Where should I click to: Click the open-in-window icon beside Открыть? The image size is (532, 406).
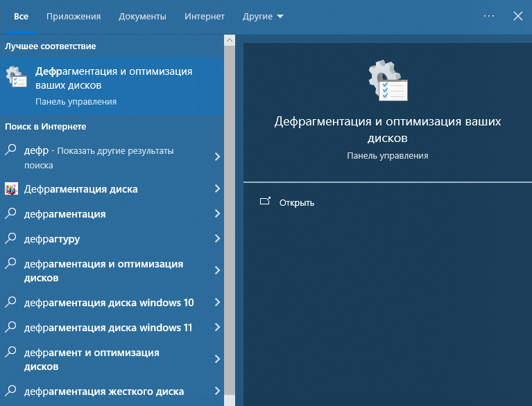click(265, 201)
